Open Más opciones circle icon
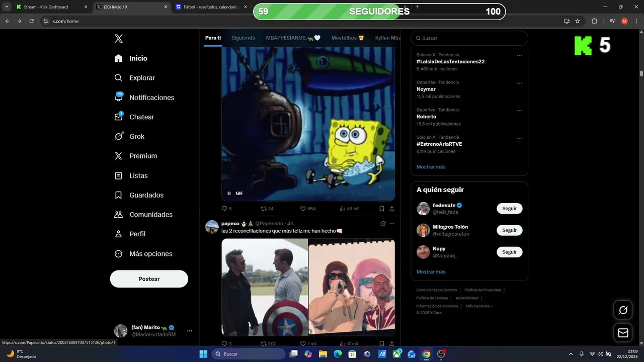This screenshot has height=362, width=644. click(x=118, y=254)
